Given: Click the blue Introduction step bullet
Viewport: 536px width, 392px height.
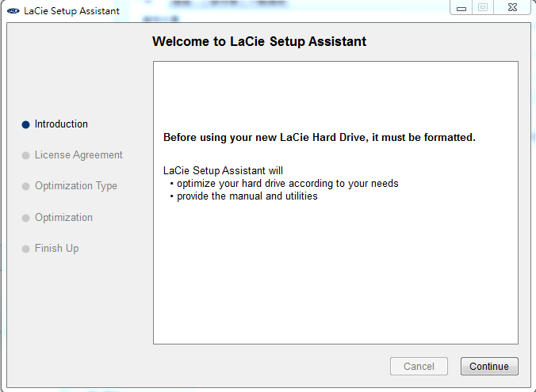Looking at the screenshot, I should [x=26, y=124].
